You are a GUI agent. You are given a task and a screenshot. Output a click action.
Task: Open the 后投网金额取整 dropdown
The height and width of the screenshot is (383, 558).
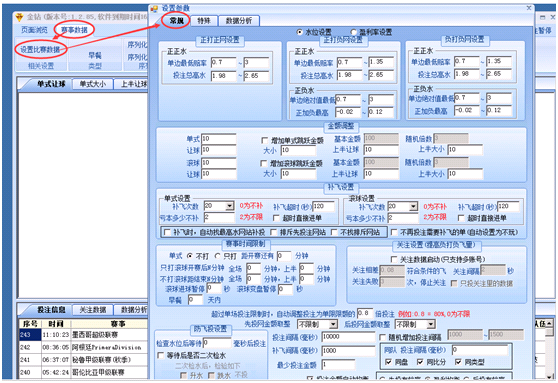coord(431,324)
